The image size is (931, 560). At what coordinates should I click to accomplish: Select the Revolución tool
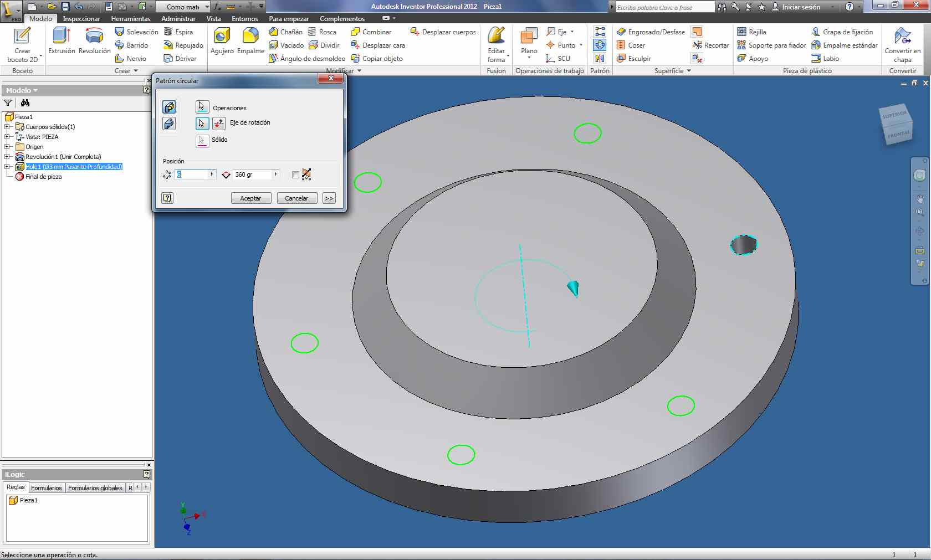tap(95, 41)
